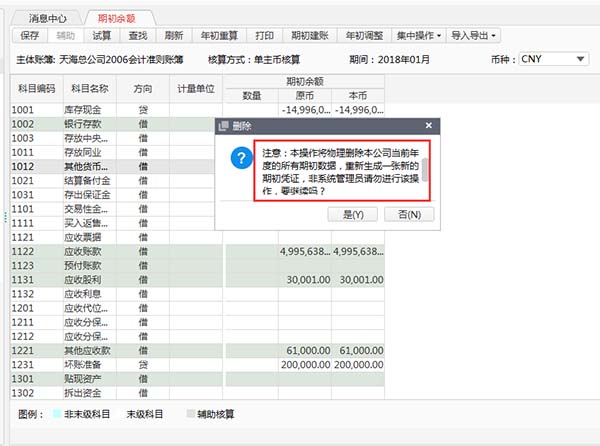Image resolution: width=600 pixels, height=446 pixels.
Task: Click the window icon beside 删除 dialog title
Action: pyautogui.click(x=224, y=125)
